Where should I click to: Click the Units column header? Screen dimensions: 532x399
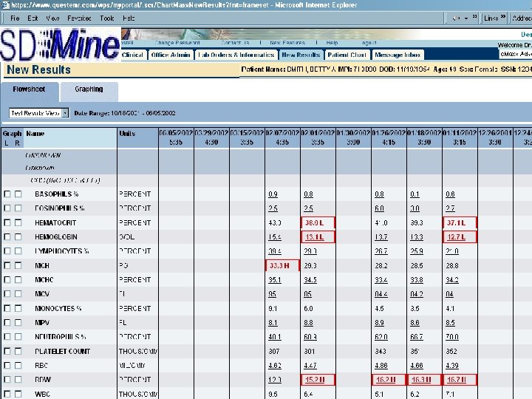[137, 137]
